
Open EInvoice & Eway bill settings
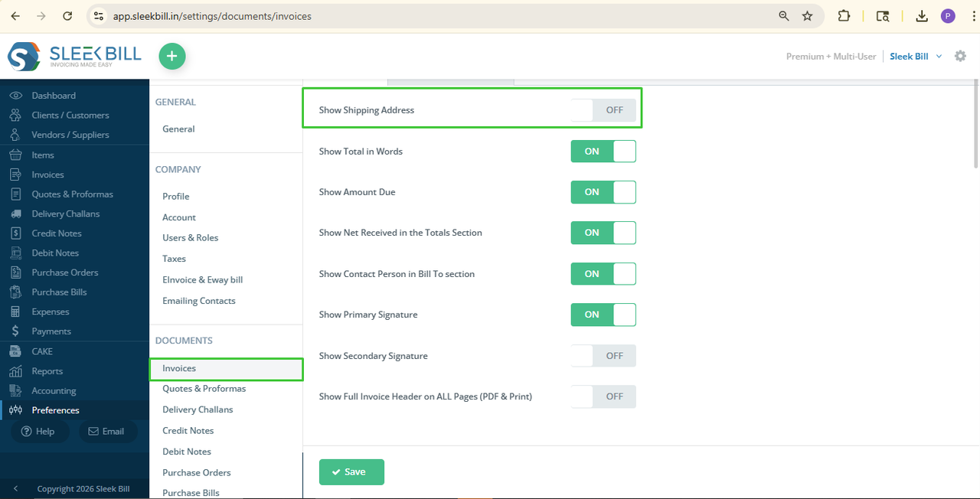(203, 280)
